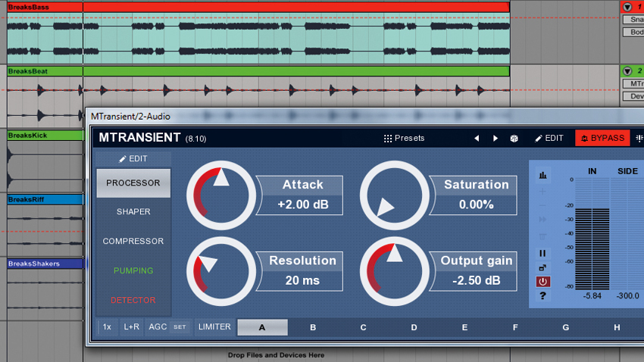Click the Resolution 20 ms value field

[303, 281]
